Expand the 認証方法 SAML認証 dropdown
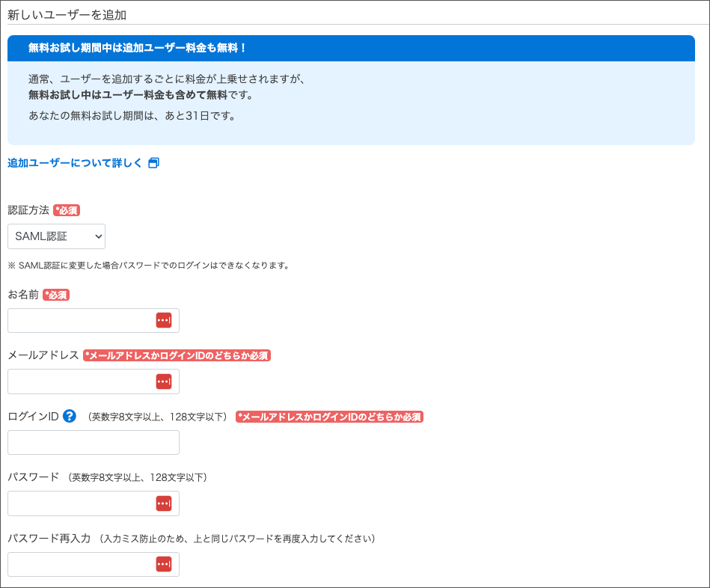Image resolution: width=710 pixels, height=588 pixels. [57, 236]
